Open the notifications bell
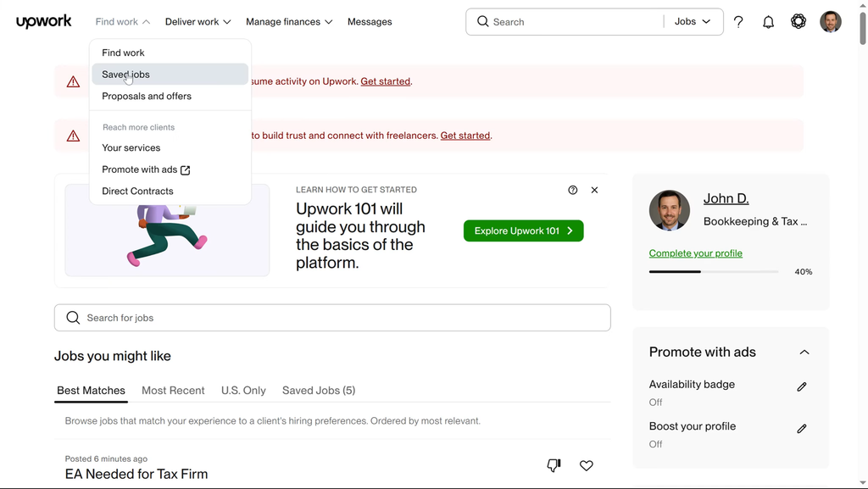868x489 pixels. coord(768,22)
